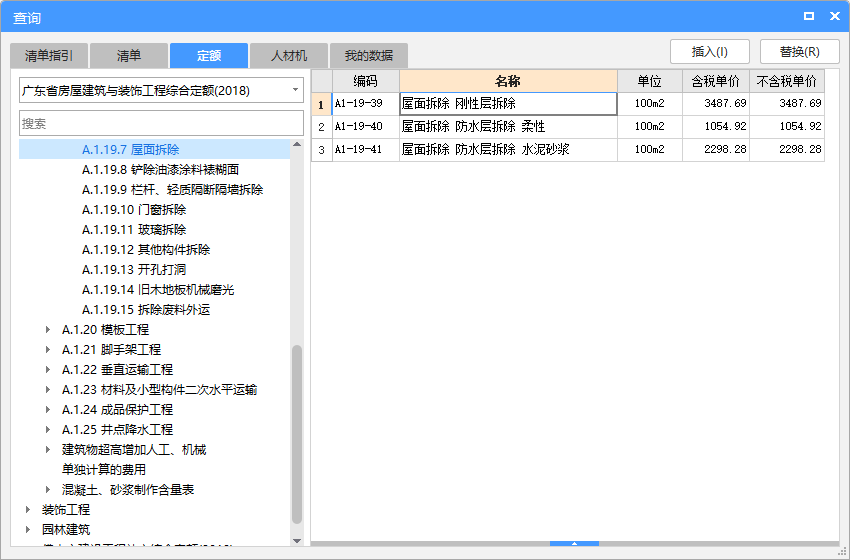Expand the 园林建筑 node arrow
Image resolution: width=850 pixels, height=560 pixels.
coord(28,530)
